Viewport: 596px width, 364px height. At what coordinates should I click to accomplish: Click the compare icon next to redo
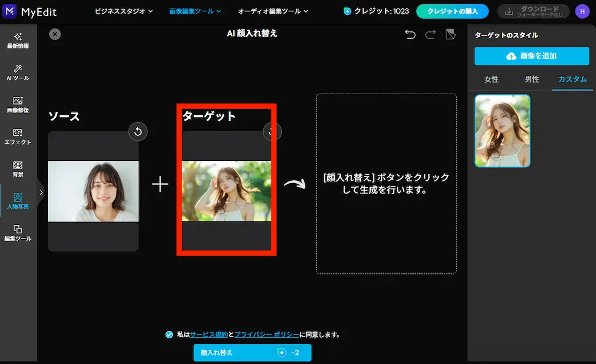point(450,34)
